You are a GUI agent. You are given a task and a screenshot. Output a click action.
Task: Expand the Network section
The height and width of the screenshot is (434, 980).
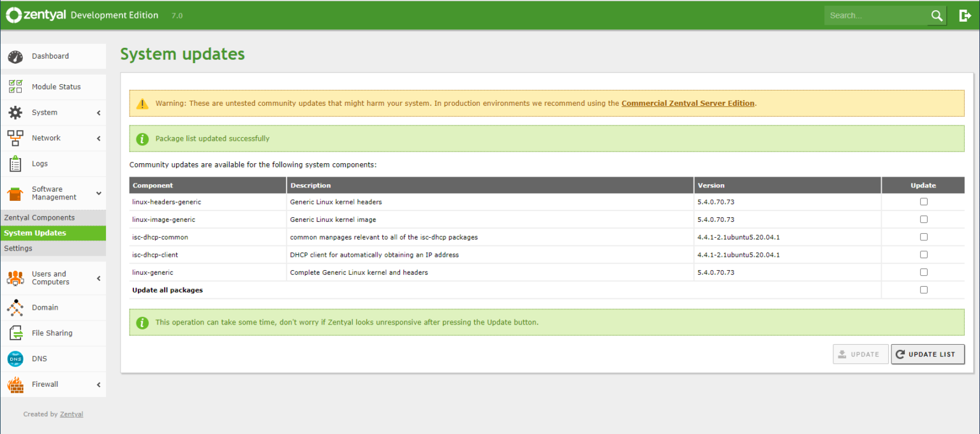pos(46,138)
